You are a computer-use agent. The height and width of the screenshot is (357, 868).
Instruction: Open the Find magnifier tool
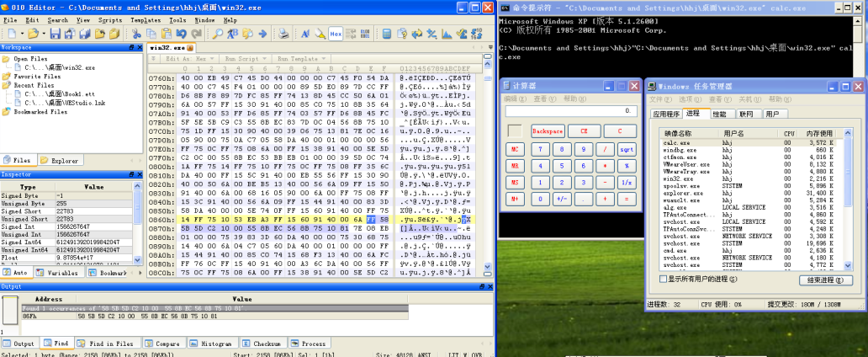[218, 34]
